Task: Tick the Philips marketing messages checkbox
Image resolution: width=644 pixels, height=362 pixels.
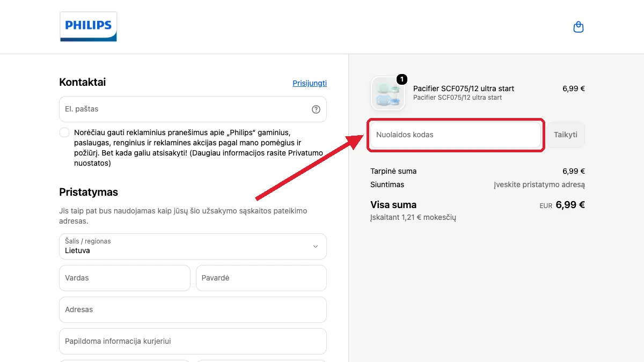Action: [64, 132]
